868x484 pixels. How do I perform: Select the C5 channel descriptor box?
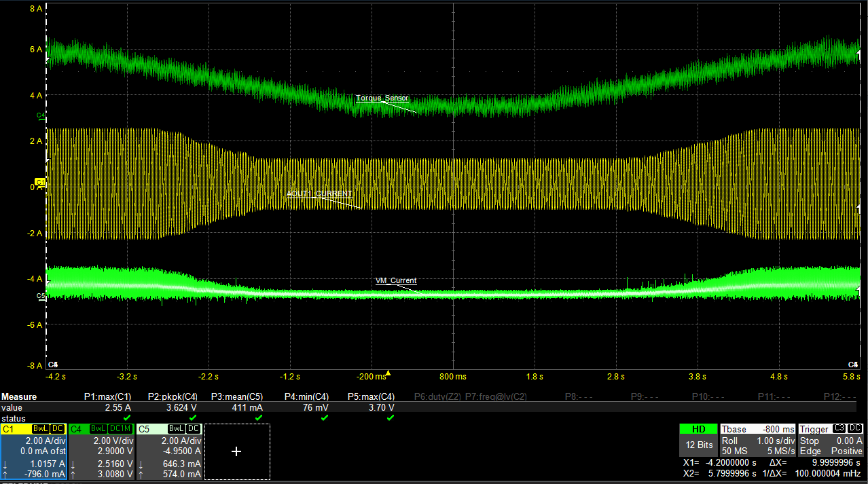pos(169,451)
